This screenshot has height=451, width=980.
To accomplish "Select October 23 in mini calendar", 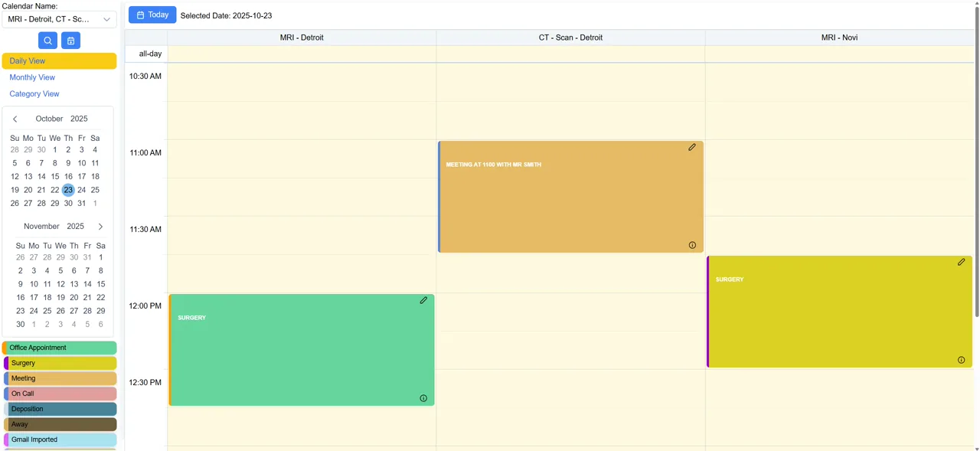I will (x=68, y=190).
